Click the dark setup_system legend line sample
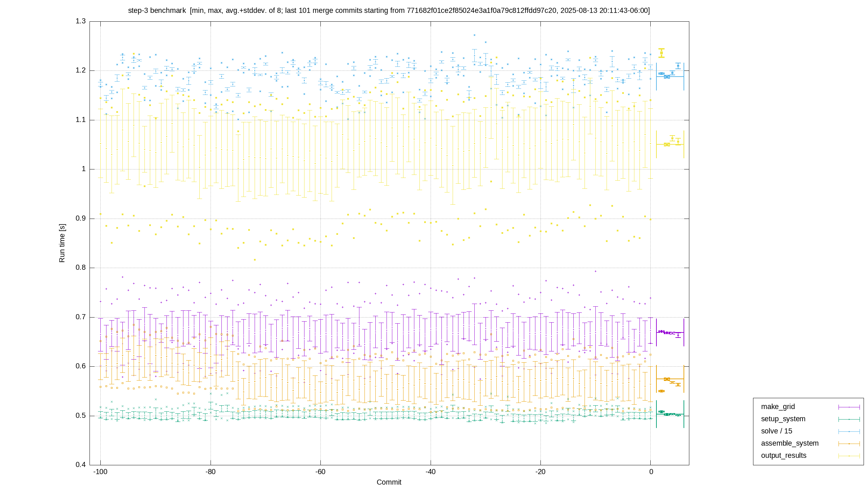 849,419
